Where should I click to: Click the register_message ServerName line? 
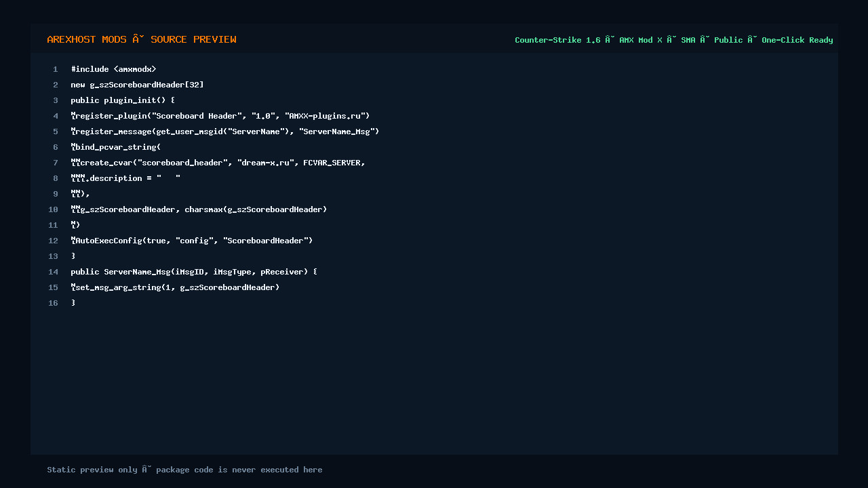[225, 131]
